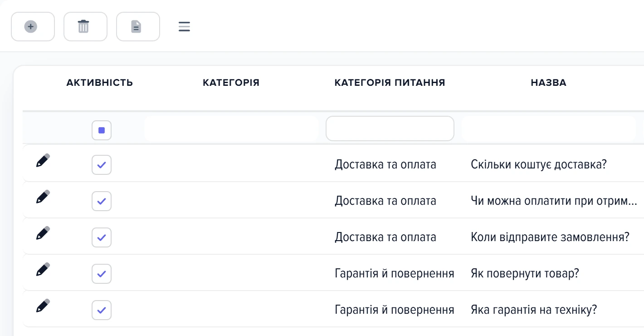644x336 pixels.
Task: Click pencil icon for 'Чи можна оплатити при отрим...' row
Action: coord(43,197)
